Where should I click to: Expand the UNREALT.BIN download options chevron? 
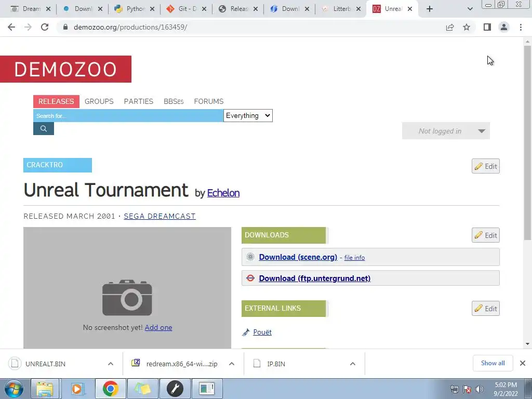coord(111,364)
